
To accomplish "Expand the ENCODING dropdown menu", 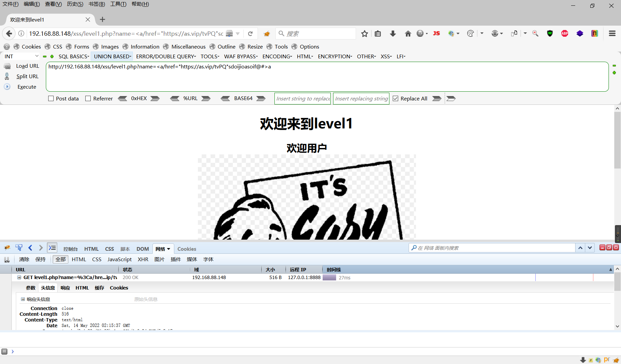I will tap(276, 56).
